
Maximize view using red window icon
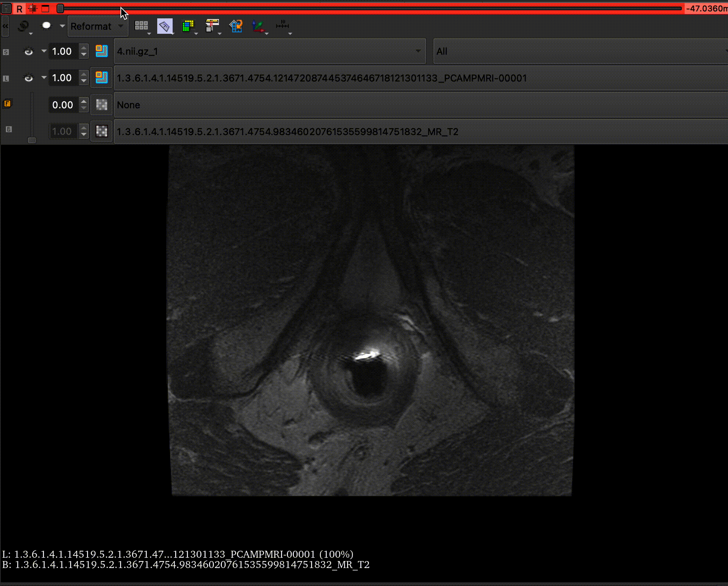45,8
